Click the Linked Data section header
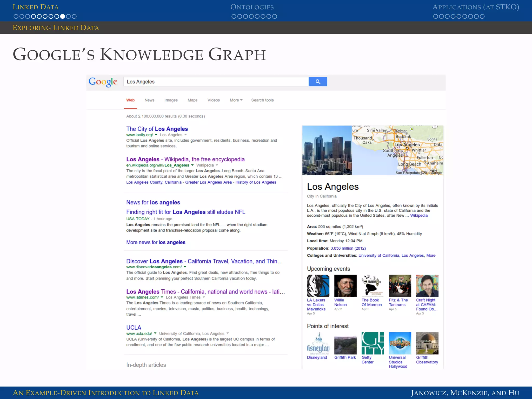 (x=36, y=7)
